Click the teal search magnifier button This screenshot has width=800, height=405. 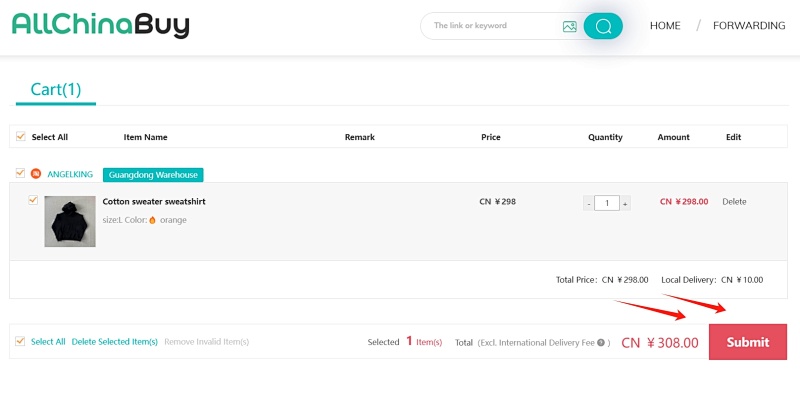tap(603, 26)
